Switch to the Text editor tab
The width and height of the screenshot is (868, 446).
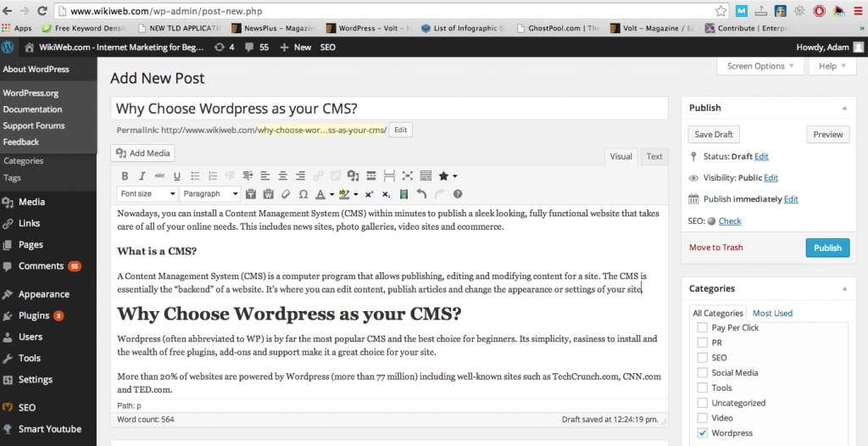pos(654,157)
